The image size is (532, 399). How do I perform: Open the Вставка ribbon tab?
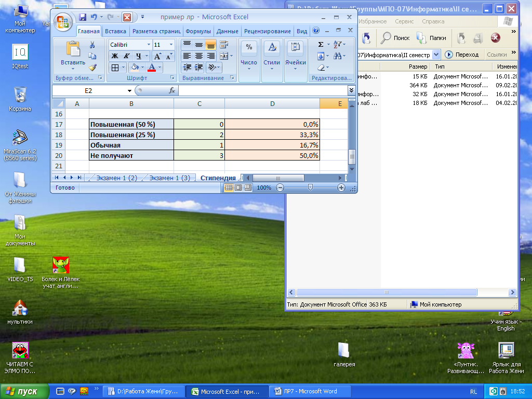coord(115,31)
